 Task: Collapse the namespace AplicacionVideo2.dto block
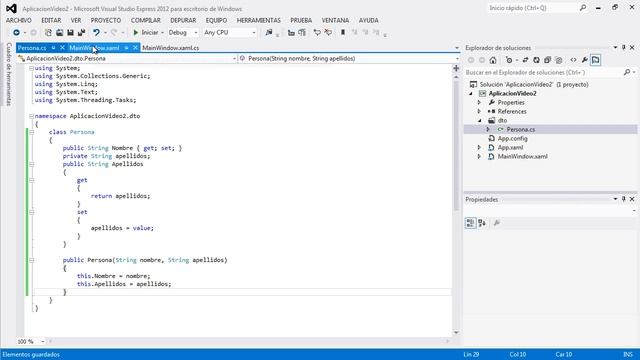pos(31,116)
